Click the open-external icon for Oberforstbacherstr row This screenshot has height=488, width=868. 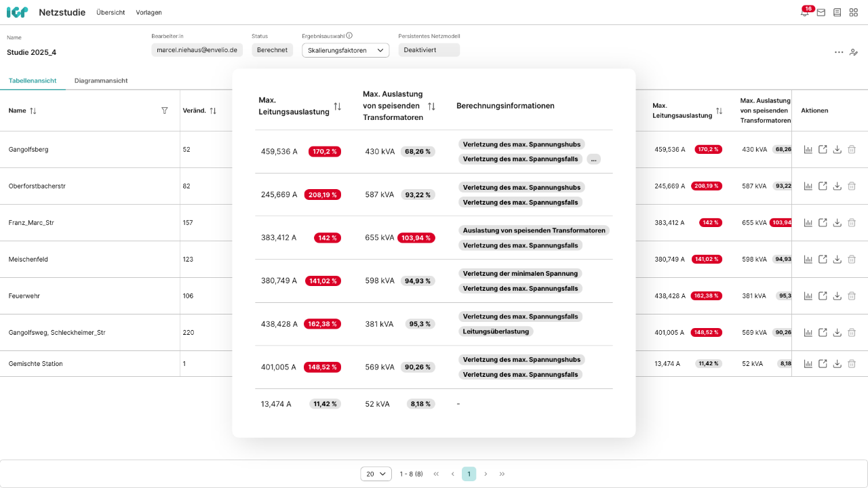pyautogui.click(x=823, y=186)
